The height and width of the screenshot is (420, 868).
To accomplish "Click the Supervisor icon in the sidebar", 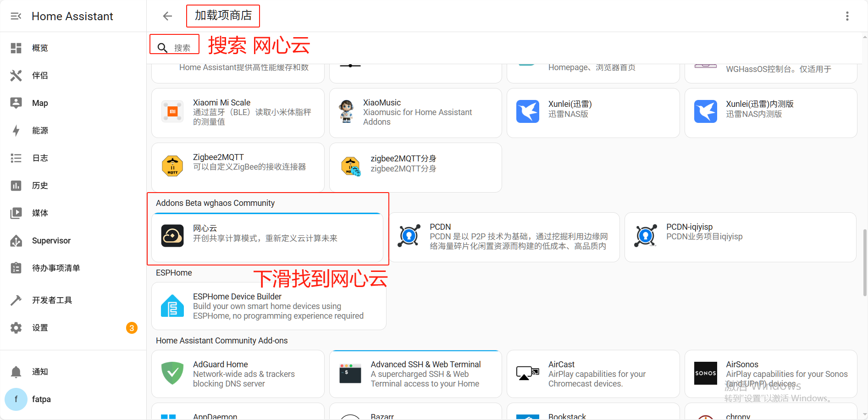I will point(16,241).
